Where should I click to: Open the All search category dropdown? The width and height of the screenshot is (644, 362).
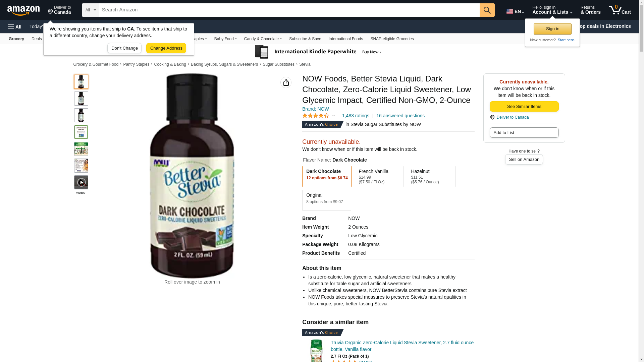tap(91, 10)
